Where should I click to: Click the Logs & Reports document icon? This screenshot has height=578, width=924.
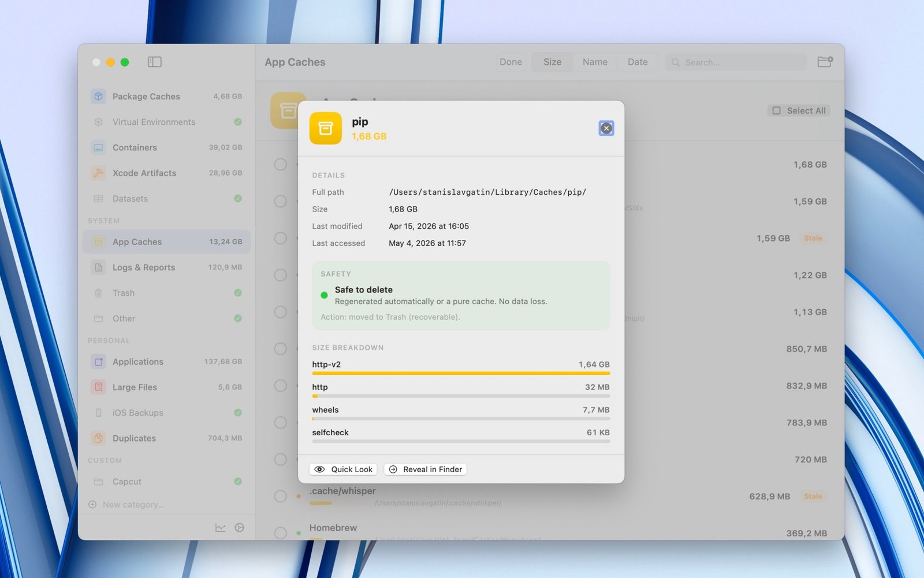[x=99, y=267]
